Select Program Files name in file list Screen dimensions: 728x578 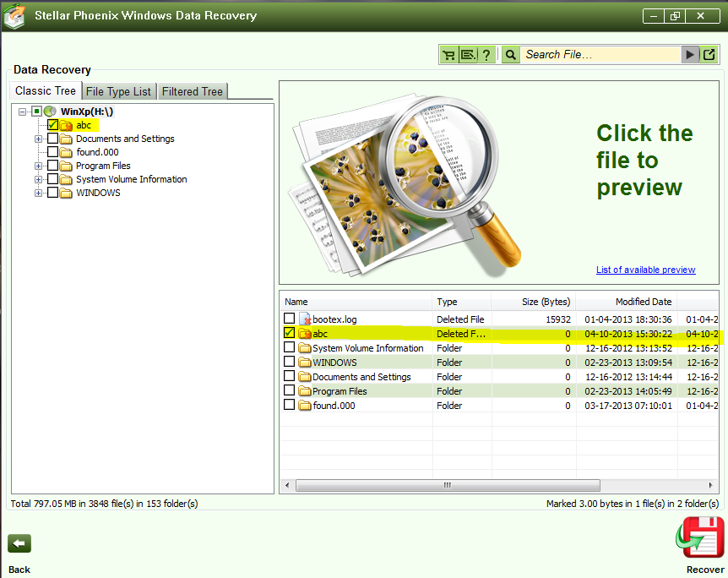[x=340, y=391]
